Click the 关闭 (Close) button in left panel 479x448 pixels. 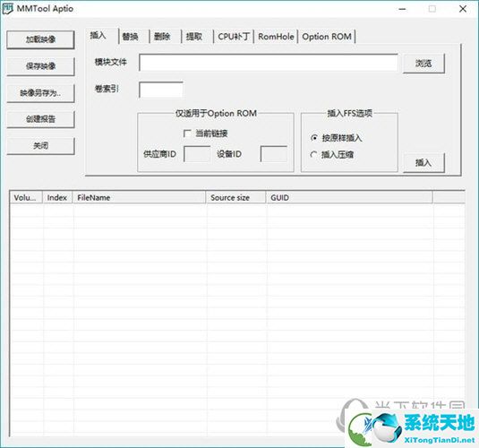pyautogui.click(x=40, y=146)
